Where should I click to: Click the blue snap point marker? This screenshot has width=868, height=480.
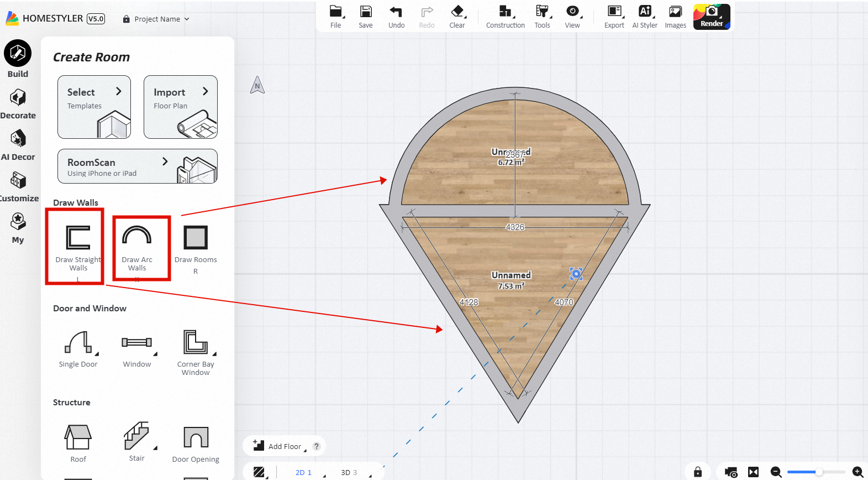[x=576, y=274]
